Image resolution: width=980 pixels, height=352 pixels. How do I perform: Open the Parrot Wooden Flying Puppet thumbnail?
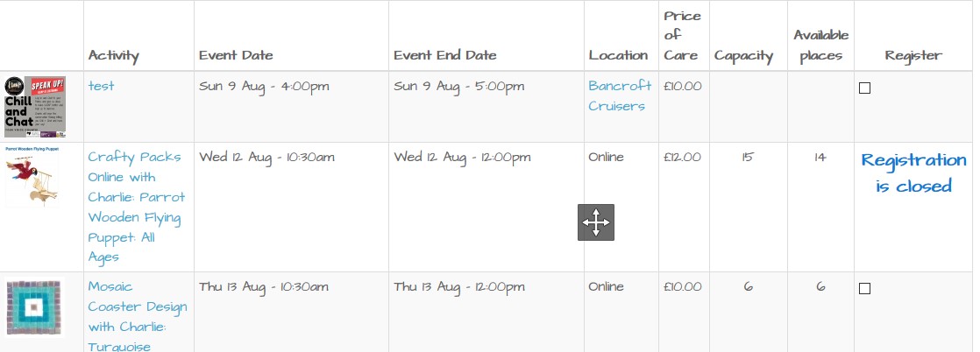click(32, 176)
